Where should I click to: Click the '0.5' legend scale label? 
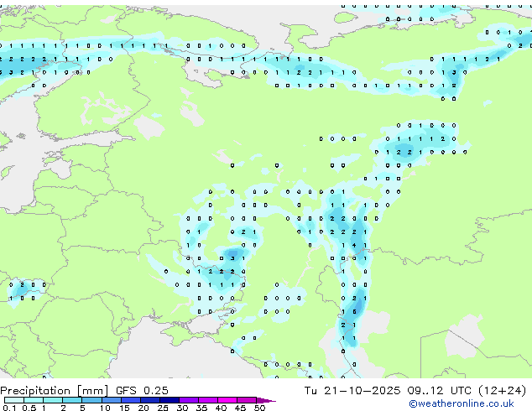click(x=29, y=408)
